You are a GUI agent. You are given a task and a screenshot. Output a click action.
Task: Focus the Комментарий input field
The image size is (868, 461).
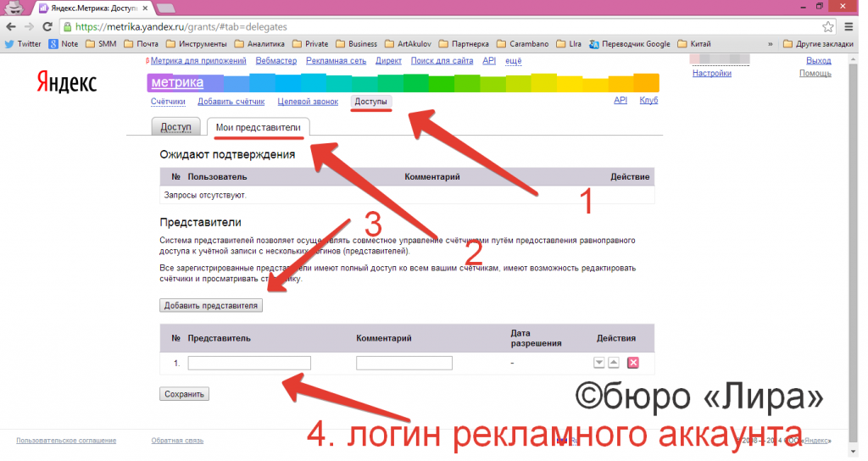pyautogui.click(x=404, y=363)
